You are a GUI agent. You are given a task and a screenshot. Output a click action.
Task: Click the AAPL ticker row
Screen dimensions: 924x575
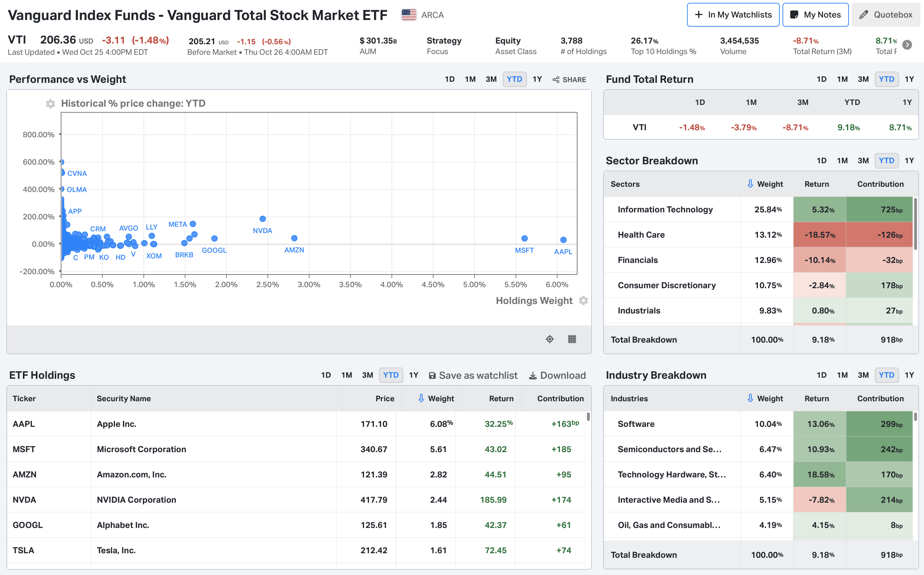click(x=296, y=424)
